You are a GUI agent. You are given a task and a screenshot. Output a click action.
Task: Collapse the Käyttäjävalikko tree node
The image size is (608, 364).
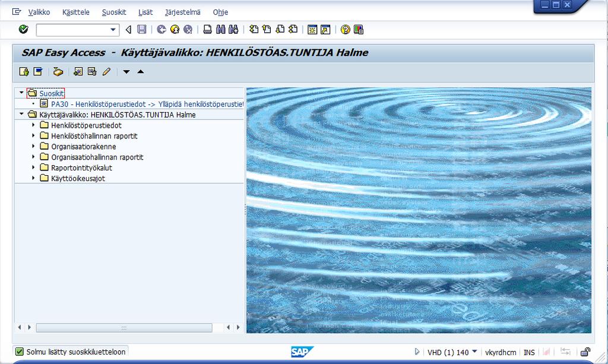tap(21, 114)
